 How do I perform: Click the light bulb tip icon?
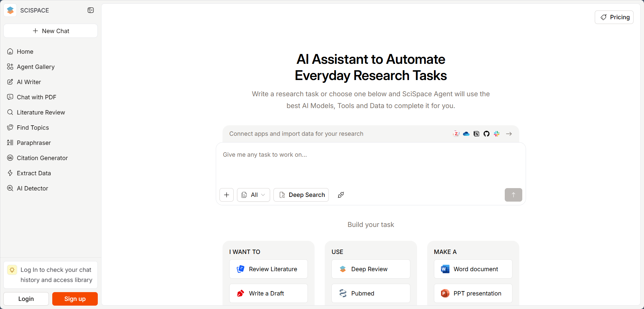tap(12, 270)
